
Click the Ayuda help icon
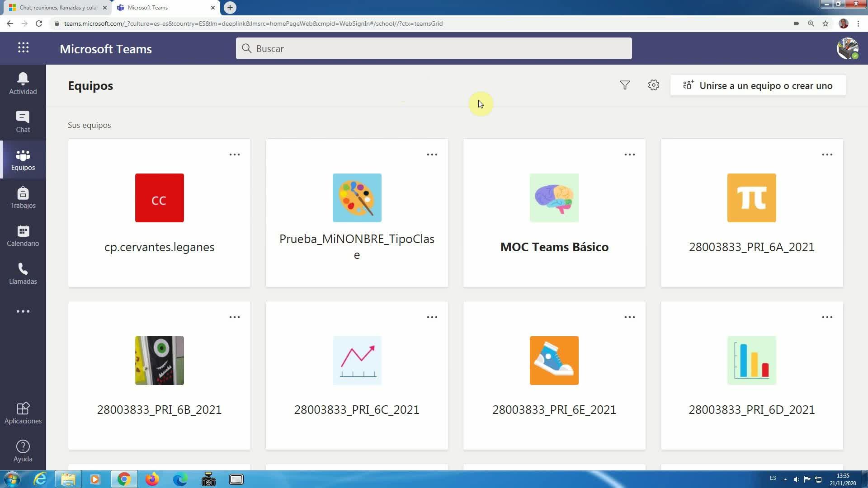point(23,451)
